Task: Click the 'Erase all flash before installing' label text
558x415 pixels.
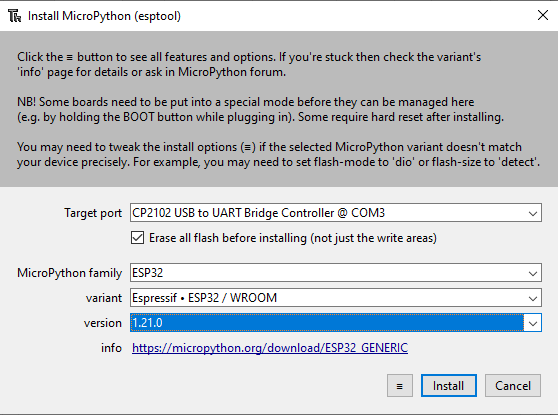Action: click(x=293, y=238)
